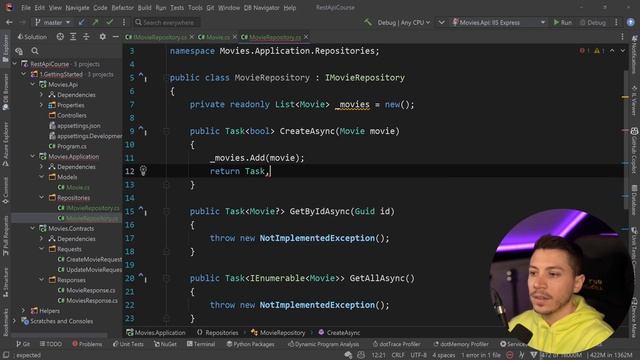Click the implements gutter marker on line 5
The height and width of the screenshot is (360, 640).
coord(142,77)
